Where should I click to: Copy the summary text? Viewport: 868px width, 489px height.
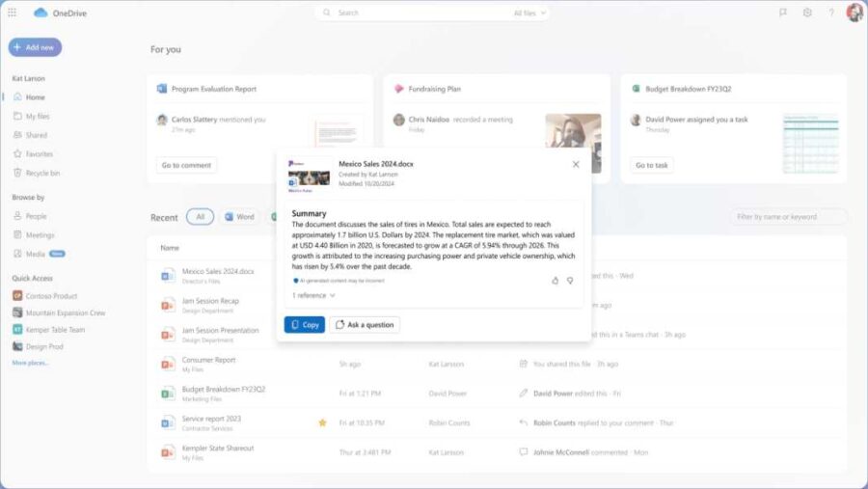(305, 324)
